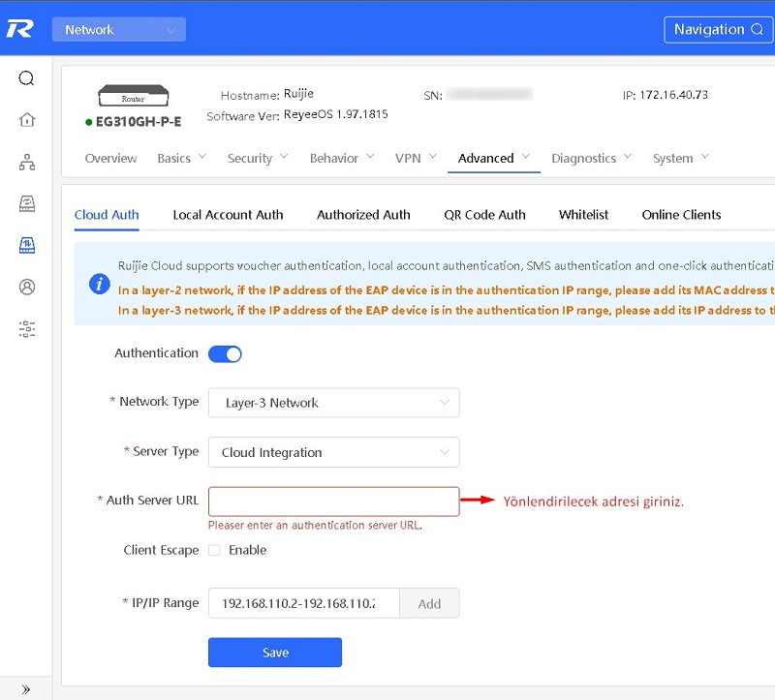Click the blue info icon in notice
Screen dimensions: 775x700
click(x=99, y=284)
